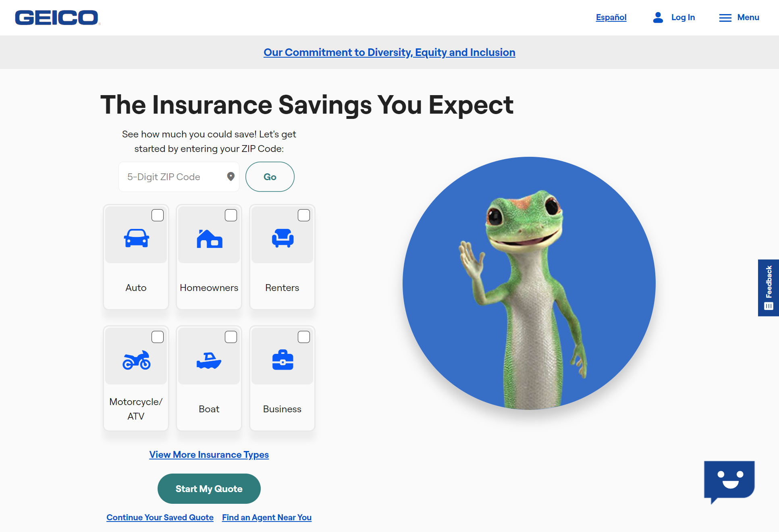Open View More Insurance Types expander
The image size is (779, 532).
(209, 455)
